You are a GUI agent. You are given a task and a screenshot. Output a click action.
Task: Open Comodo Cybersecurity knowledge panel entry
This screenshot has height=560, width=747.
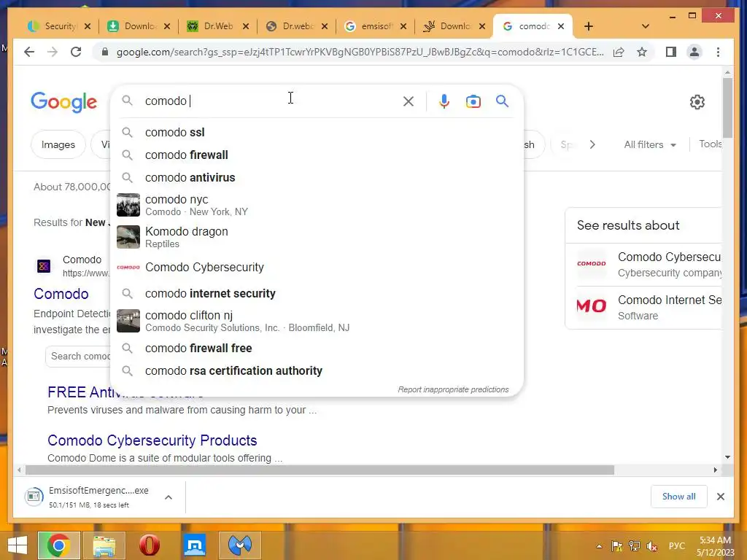click(x=649, y=264)
